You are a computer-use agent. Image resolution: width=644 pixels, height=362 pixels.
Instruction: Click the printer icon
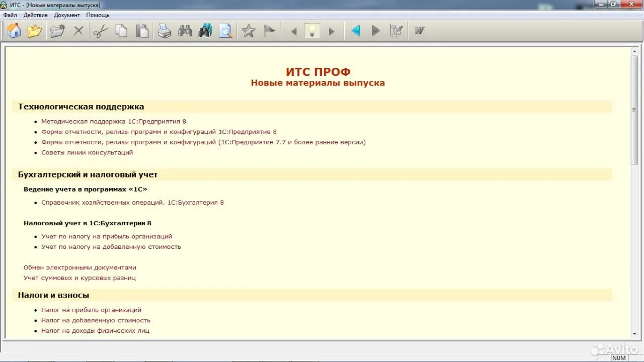point(165,31)
